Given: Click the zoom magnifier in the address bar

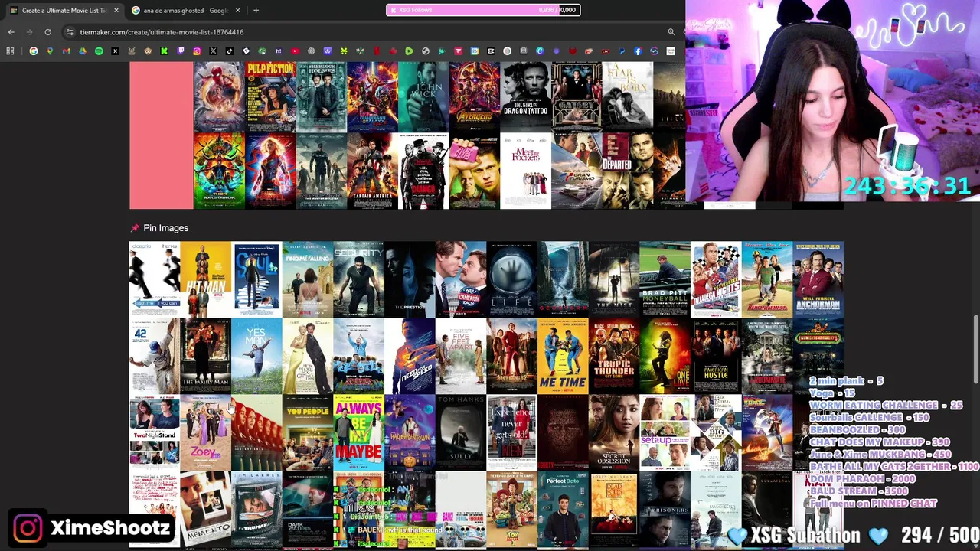Looking at the screenshot, I should click(671, 32).
